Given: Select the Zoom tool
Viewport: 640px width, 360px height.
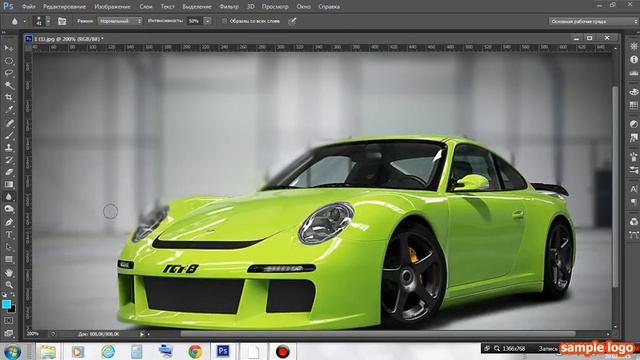Looking at the screenshot, I should [x=9, y=284].
